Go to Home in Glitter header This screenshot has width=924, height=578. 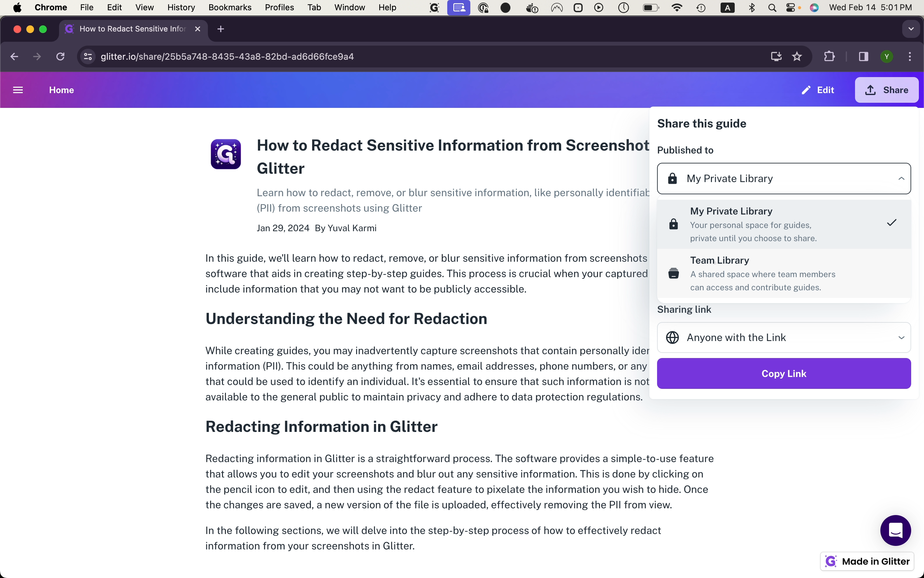[62, 90]
